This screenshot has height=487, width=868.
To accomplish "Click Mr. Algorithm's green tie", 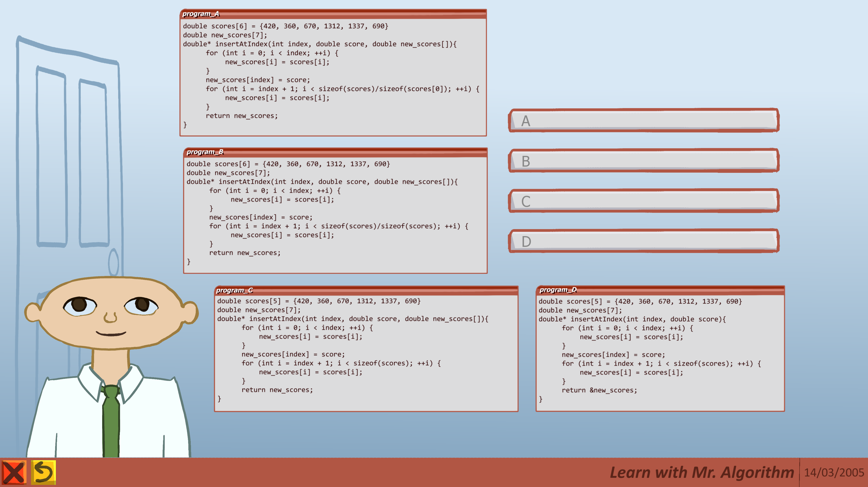I will pyautogui.click(x=111, y=421).
